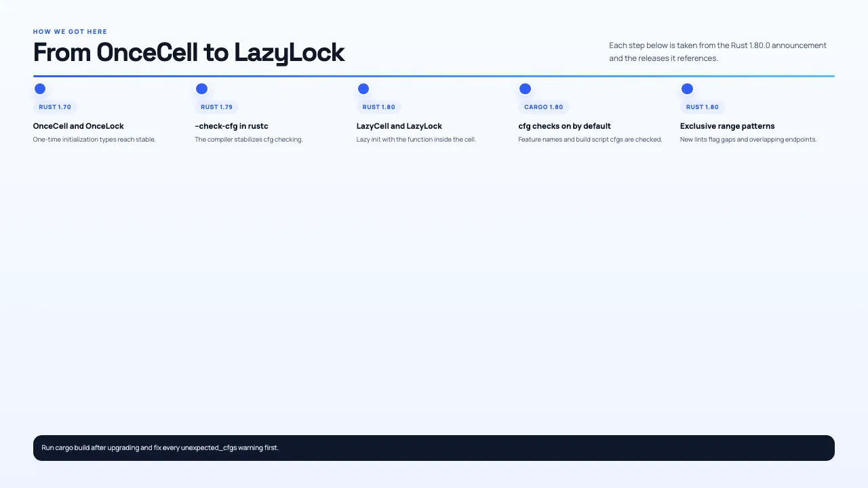The image size is (868, 488).
Task: Click the text The compiler stabilizes cfg checking
Action: point(249,140)
